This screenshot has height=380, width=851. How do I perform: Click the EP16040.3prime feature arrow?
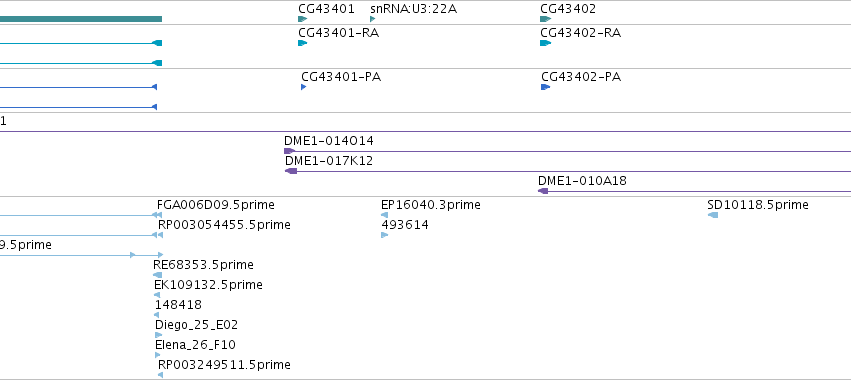384,215
